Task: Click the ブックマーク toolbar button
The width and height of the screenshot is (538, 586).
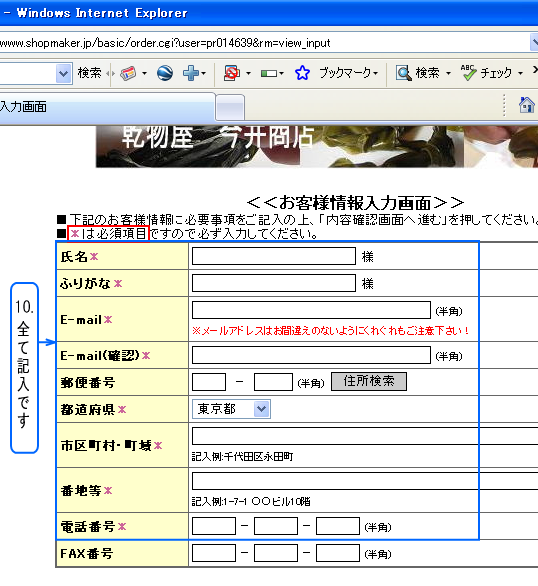Action: (x=345, y=73)
